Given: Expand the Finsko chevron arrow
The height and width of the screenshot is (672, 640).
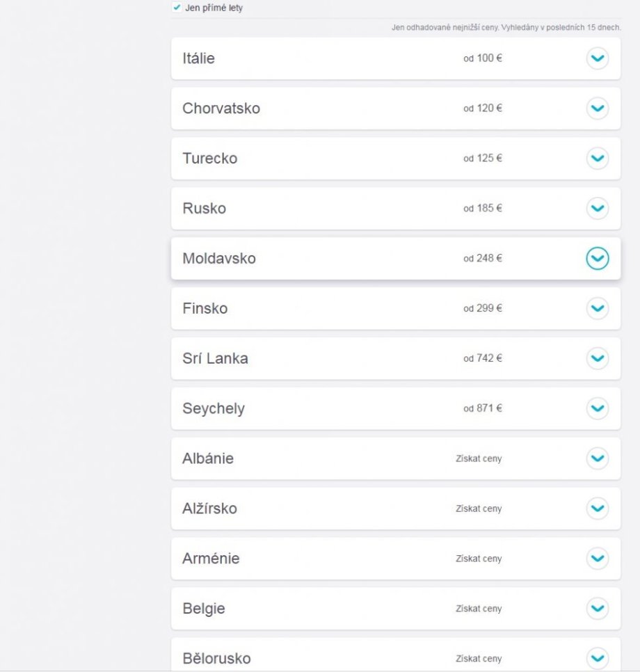Looking at the screenshot, I should click(x=597, y=308).
